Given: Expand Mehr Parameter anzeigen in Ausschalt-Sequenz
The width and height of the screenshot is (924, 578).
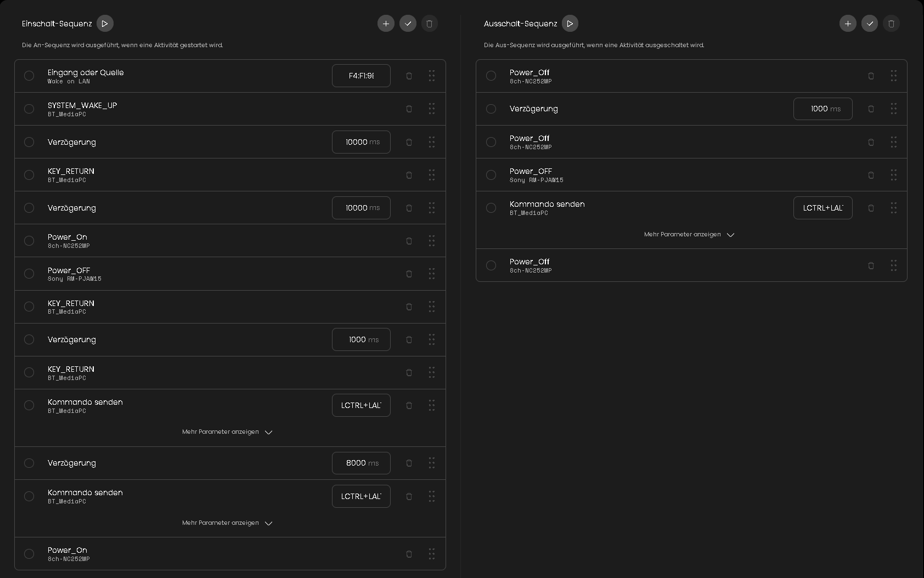Looking at the screenshot, I should [x=689, y=235].
